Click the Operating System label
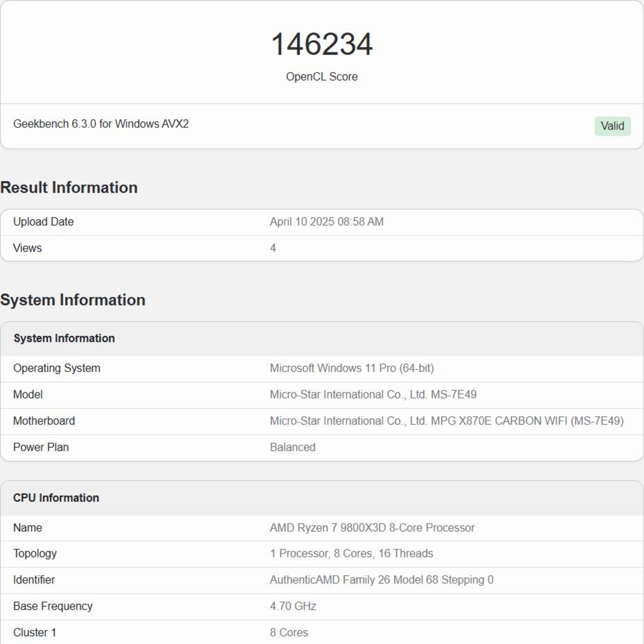The width and height of the screenshot is (644, 644). [x=57, y=368]
